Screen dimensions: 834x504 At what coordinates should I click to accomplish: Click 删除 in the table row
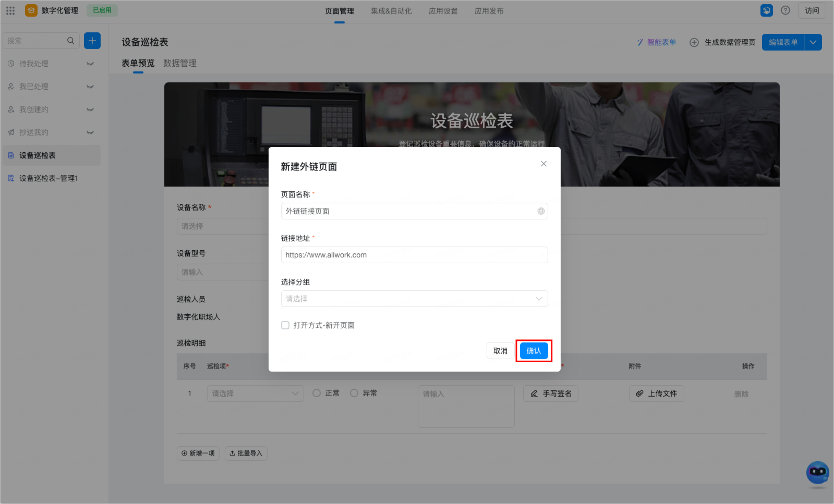741,394
